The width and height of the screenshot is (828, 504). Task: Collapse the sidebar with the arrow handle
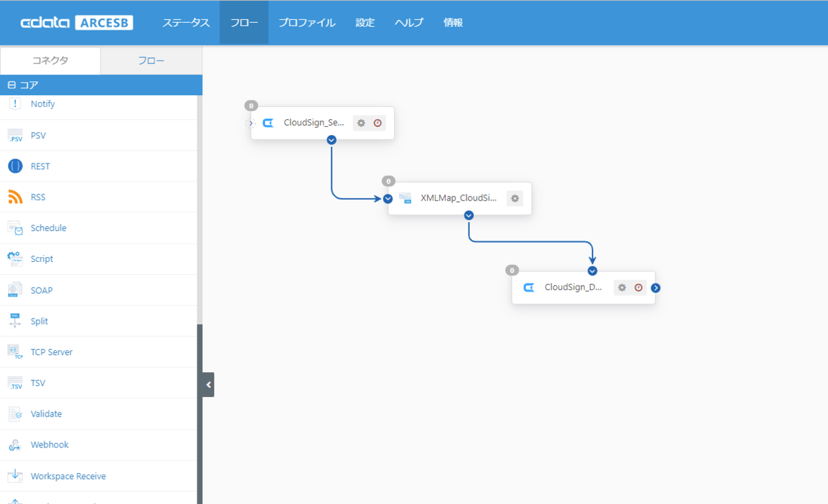(x=208, y=385)
